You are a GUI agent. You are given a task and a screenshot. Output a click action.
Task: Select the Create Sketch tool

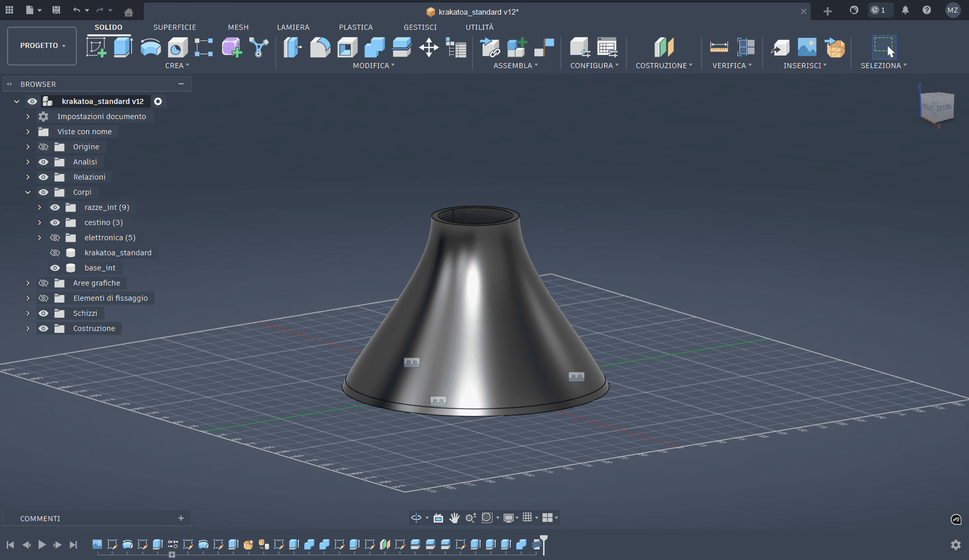(96, 47)
